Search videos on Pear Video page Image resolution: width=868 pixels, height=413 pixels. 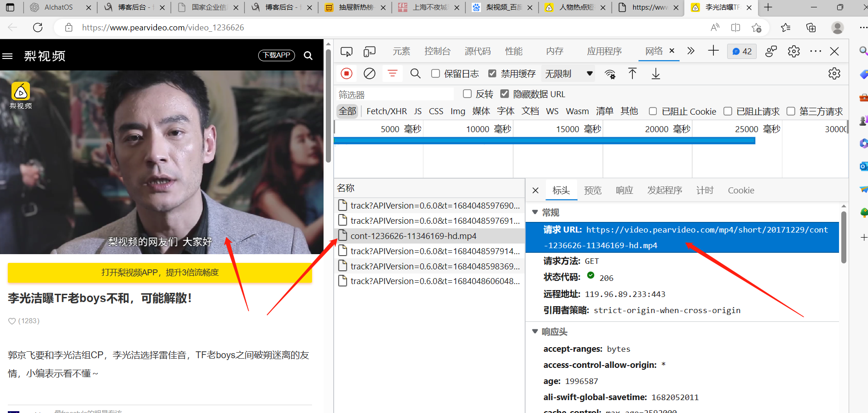pos(308,56)
